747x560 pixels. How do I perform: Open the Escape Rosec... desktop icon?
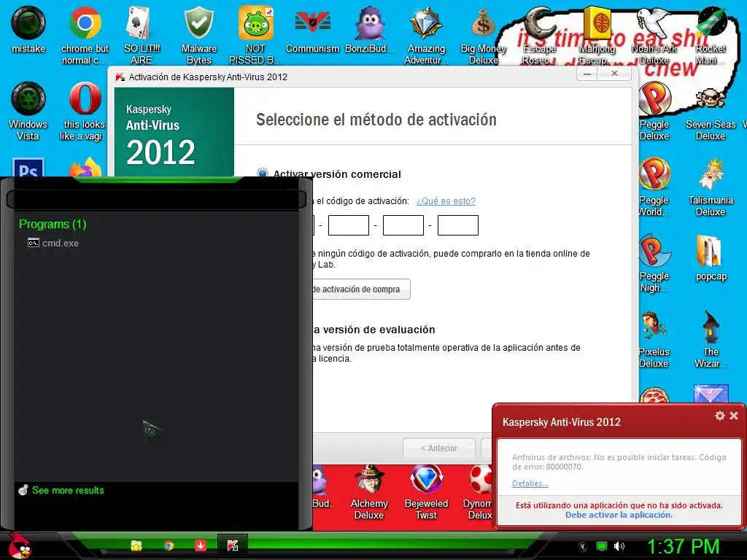(x=540, y=35)
